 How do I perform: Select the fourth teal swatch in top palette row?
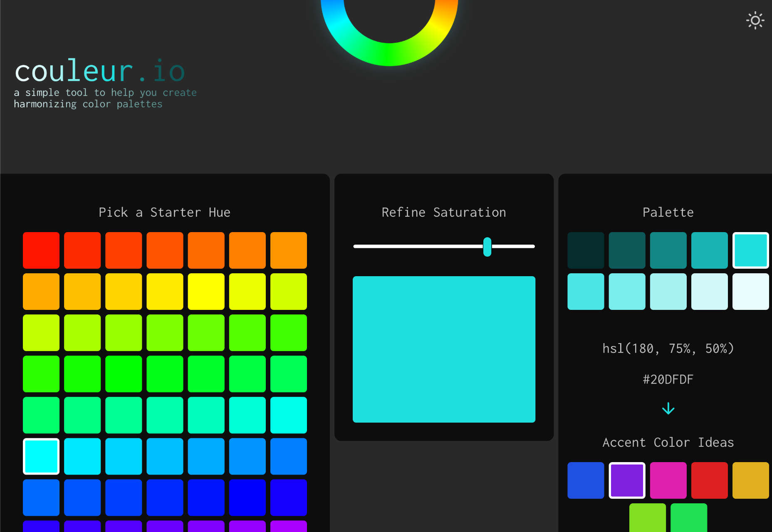(x=709, y=250)
